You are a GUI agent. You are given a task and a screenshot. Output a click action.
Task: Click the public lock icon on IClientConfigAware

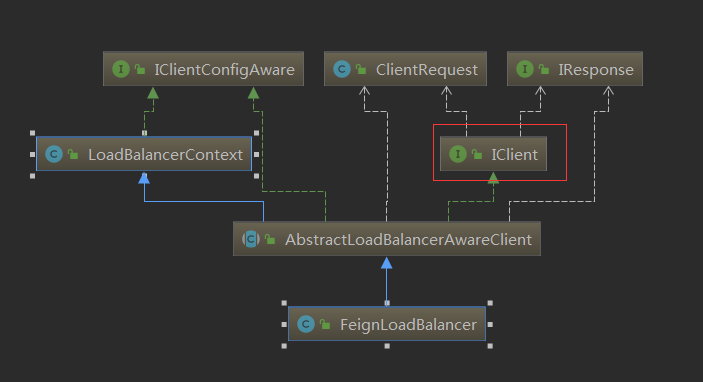[140, 69]
